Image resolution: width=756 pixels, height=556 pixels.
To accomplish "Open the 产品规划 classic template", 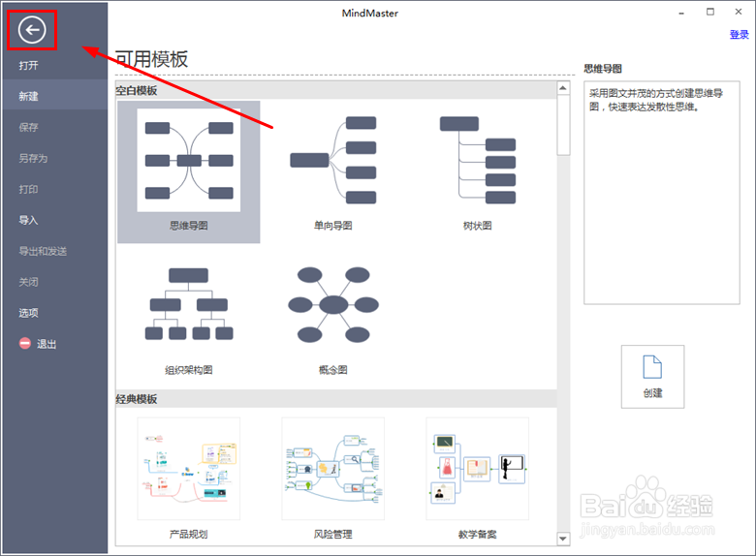I will point(189,468).
